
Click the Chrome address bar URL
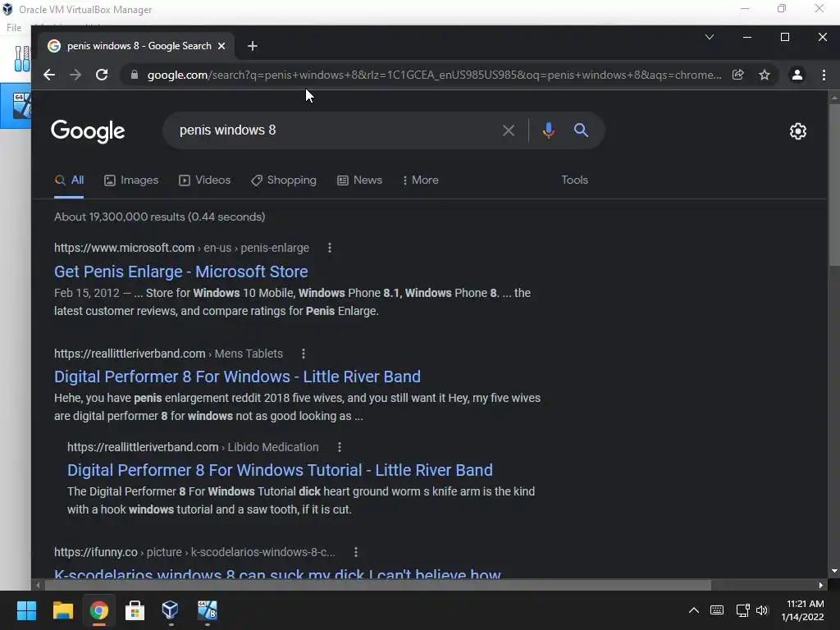pos(434,75)
